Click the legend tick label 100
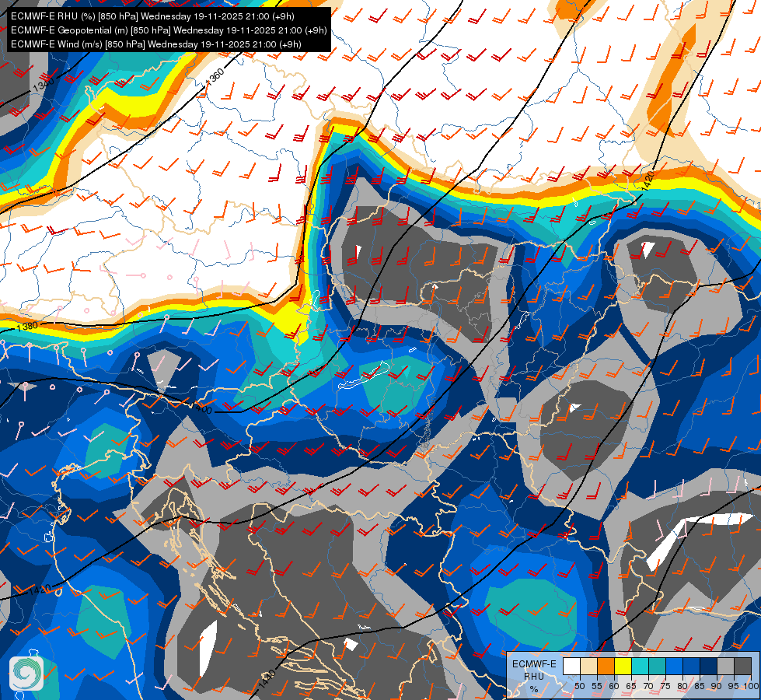 click(x=751, y=687)
